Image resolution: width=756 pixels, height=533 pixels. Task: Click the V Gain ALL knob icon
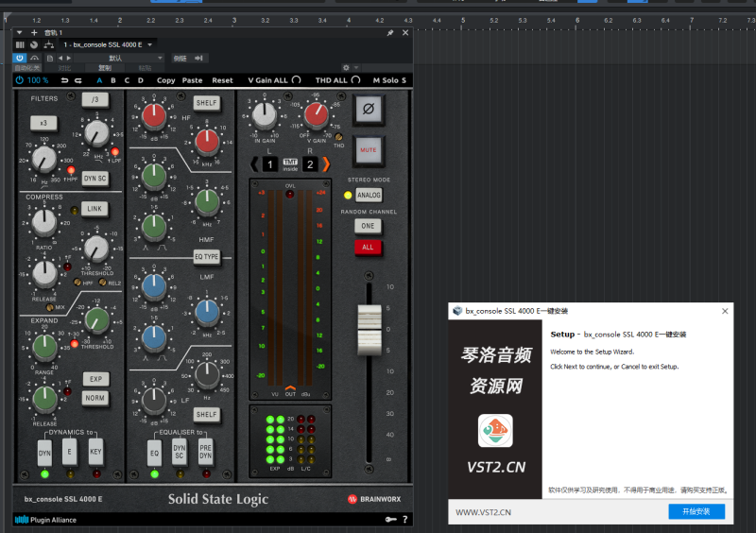(x=296, y=79)
